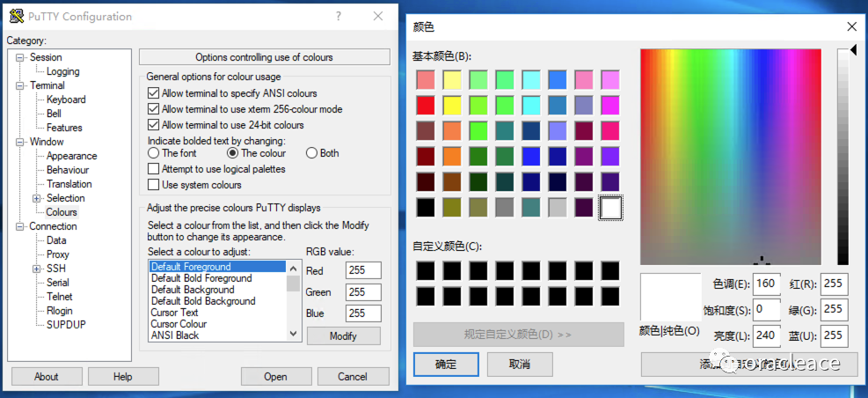Pick the black basic colour swatch
Image resolution: width=868 pixels, height=398 pixels.
(x=426, y=207)
